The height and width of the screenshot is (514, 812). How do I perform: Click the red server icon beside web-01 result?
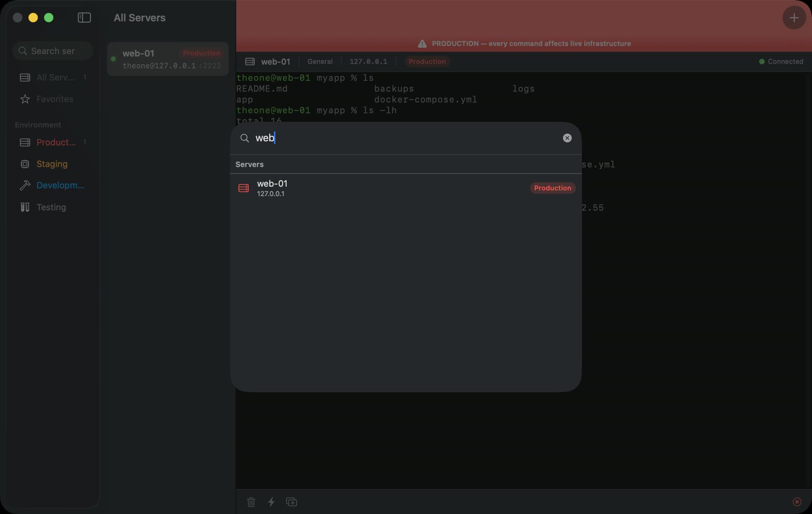click(244, 188)
